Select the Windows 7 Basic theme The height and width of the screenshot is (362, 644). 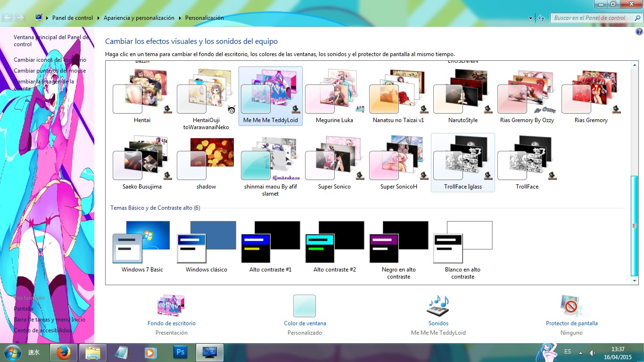pyautogui.click(x=142, y=246)
